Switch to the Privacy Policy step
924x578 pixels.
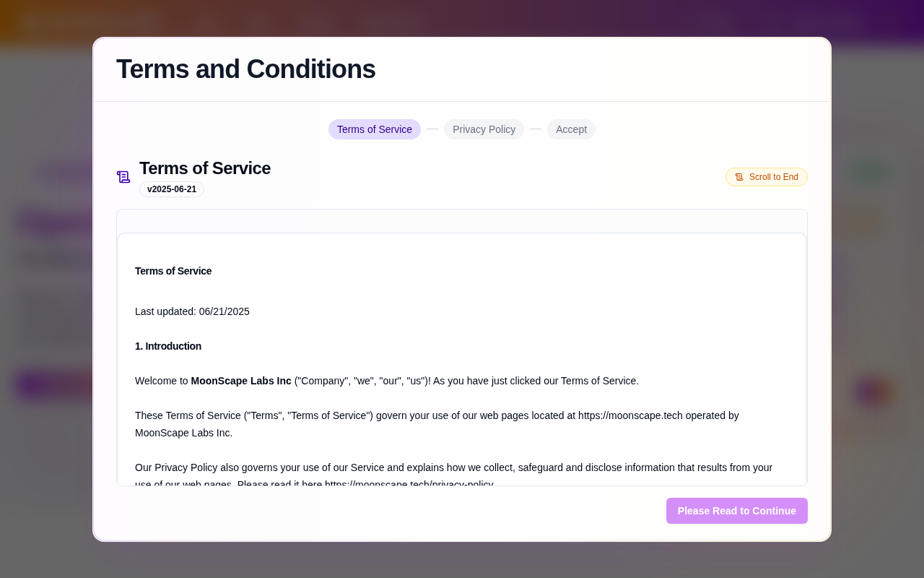pos(484,129)
